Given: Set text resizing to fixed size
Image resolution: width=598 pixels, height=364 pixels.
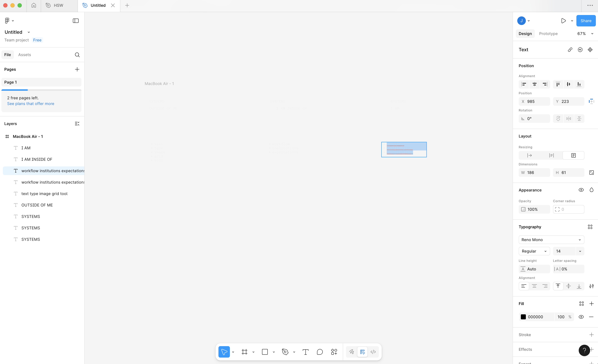Looking at the screenshot, I should tap(573, 156).
